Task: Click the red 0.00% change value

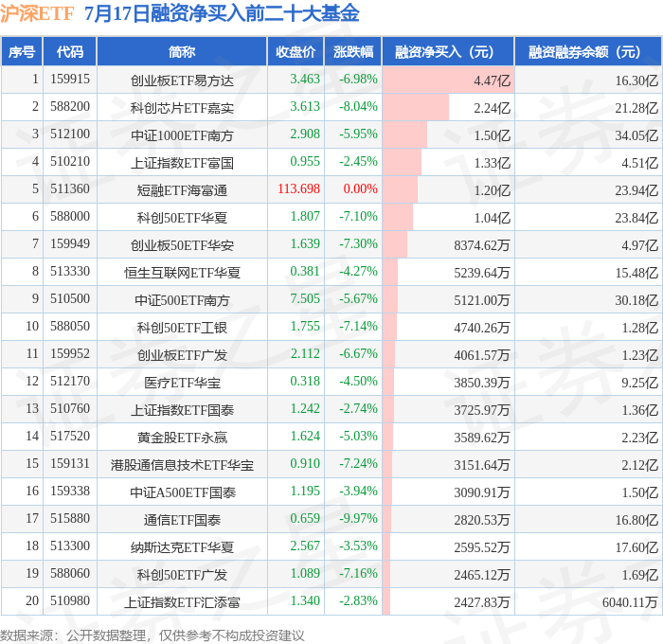Action: coord(360,189)
